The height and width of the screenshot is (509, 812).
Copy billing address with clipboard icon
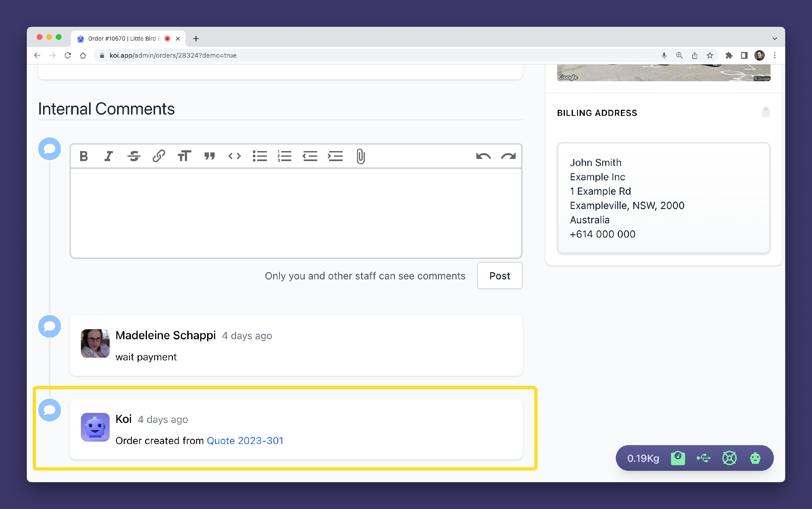coord(765,112)
